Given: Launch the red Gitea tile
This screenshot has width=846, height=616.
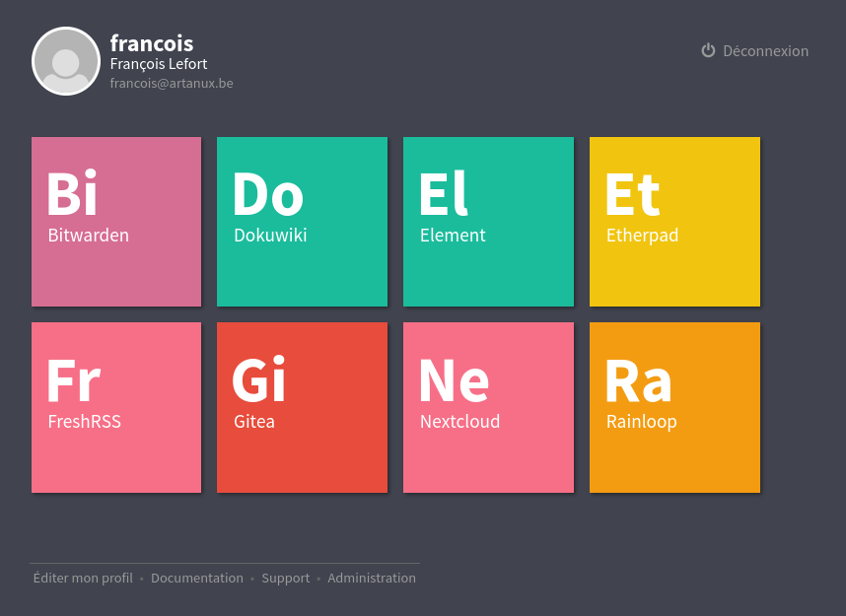Looking at the screenshot, I should click(302, 407).
